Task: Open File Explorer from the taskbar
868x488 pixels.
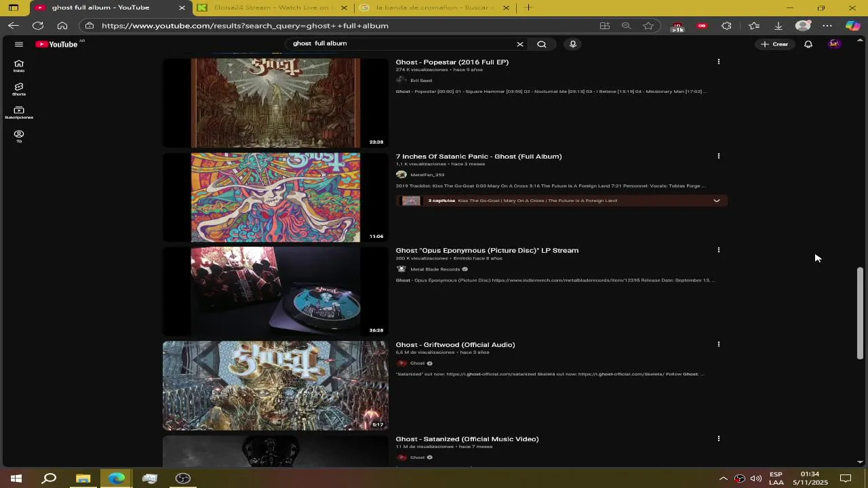Action: [x=83, y=479]
